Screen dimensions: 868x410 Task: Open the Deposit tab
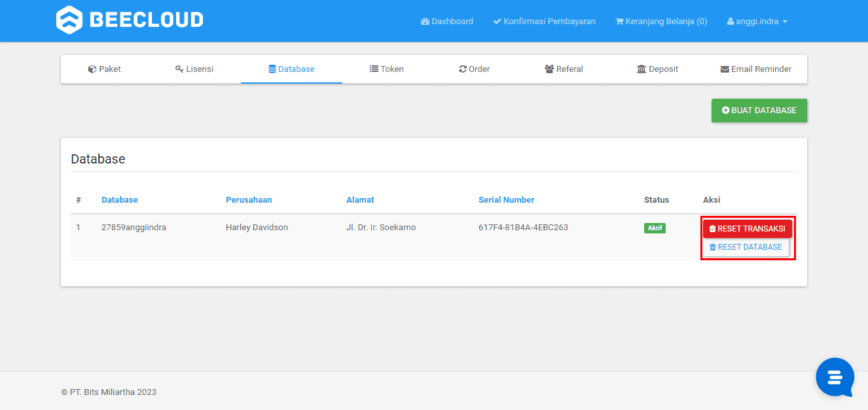[x=657, y=69]
